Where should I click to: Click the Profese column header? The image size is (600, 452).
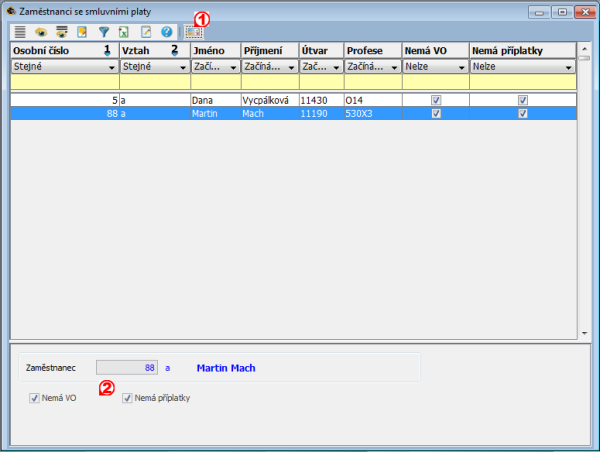pyautogui.click(x=371, y=49)
